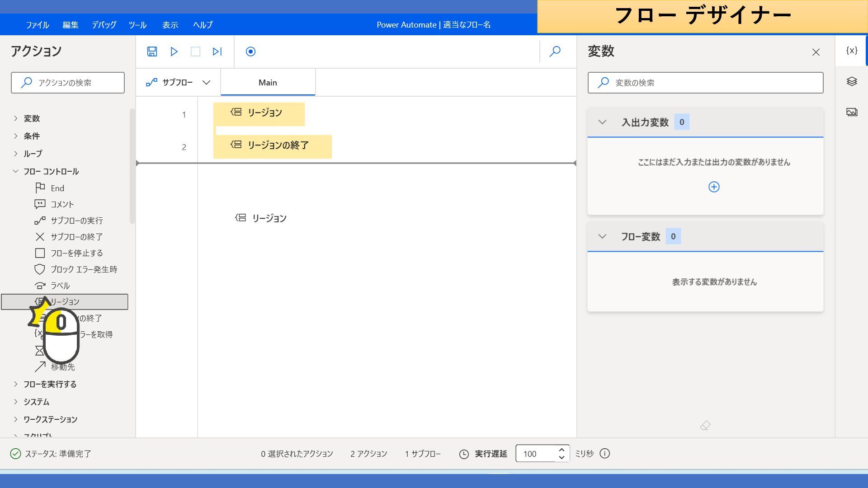Open the Images pane icon
Viewport: 868px width, 488px height.
click(x=852, y=112)
